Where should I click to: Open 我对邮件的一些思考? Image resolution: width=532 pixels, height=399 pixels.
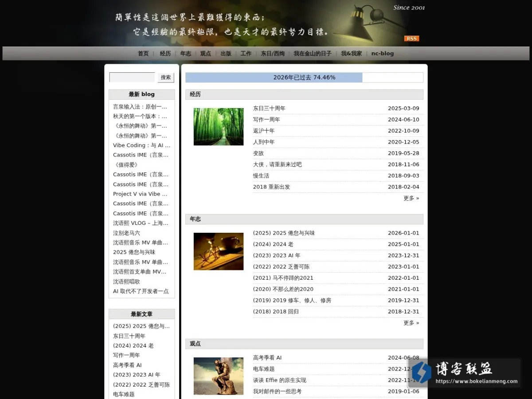[x=278, y=391]
